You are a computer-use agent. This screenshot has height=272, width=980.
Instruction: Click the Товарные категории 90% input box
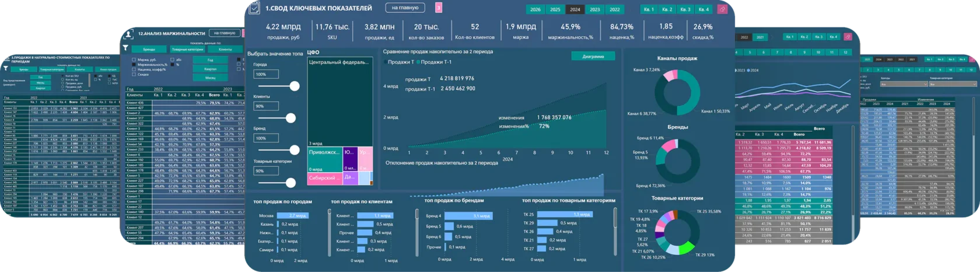(266, 171)
